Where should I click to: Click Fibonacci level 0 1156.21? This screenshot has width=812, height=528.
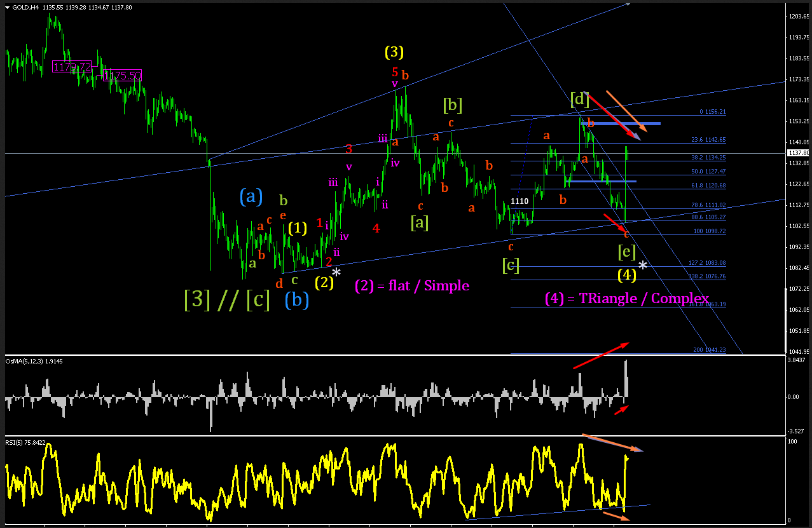tap(712, 112)
